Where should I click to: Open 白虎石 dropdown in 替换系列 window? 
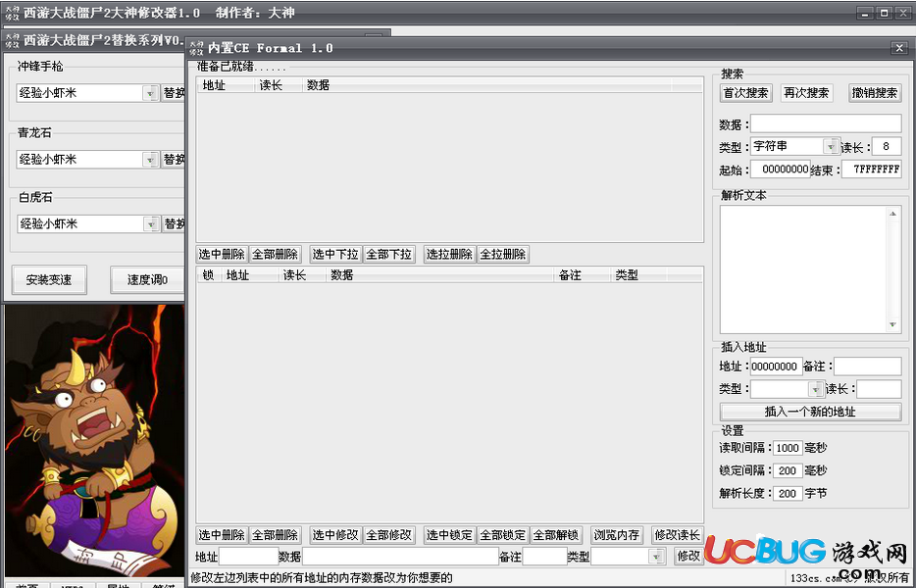tap(151, 223)
